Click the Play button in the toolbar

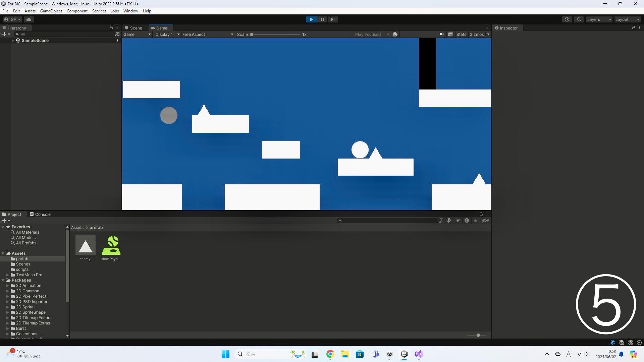tap(311, 19)
